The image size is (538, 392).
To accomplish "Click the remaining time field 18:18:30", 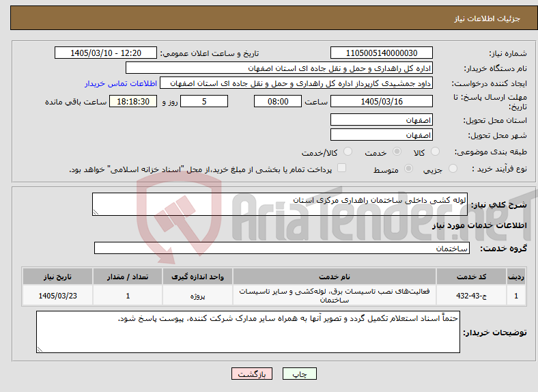I will pyautogui.click(x=133, y=101).
